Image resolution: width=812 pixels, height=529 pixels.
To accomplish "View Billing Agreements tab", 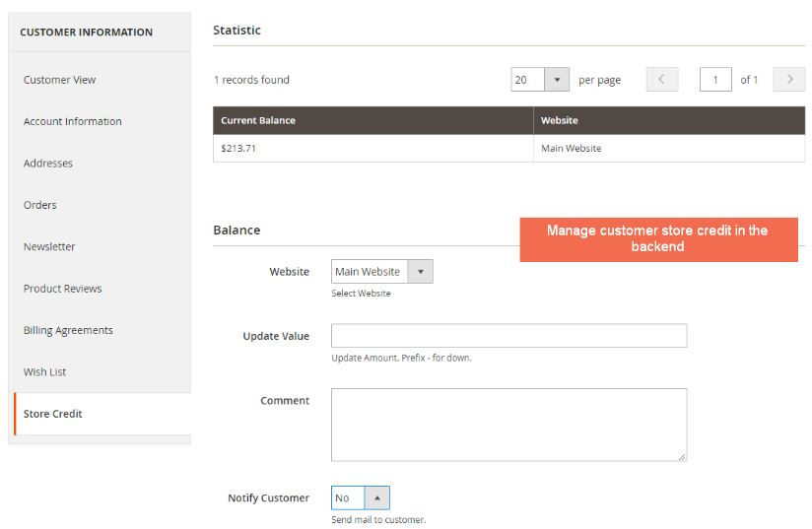I will (x=68, y=330).
